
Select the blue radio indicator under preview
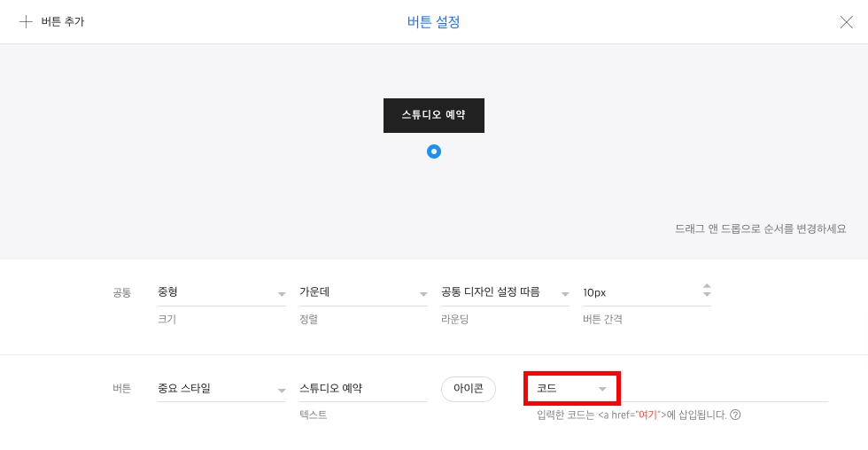tap(434, 151)
